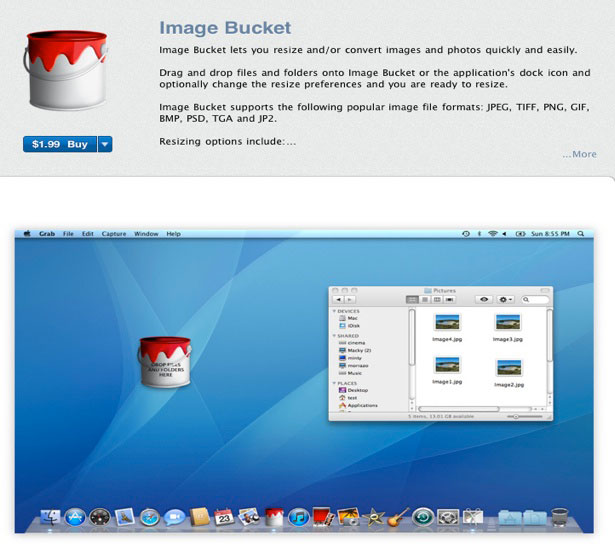This screenshot has width=615, height=550.
Task: Click the Time Machine menu bar icon
Action: coord(466,234)
